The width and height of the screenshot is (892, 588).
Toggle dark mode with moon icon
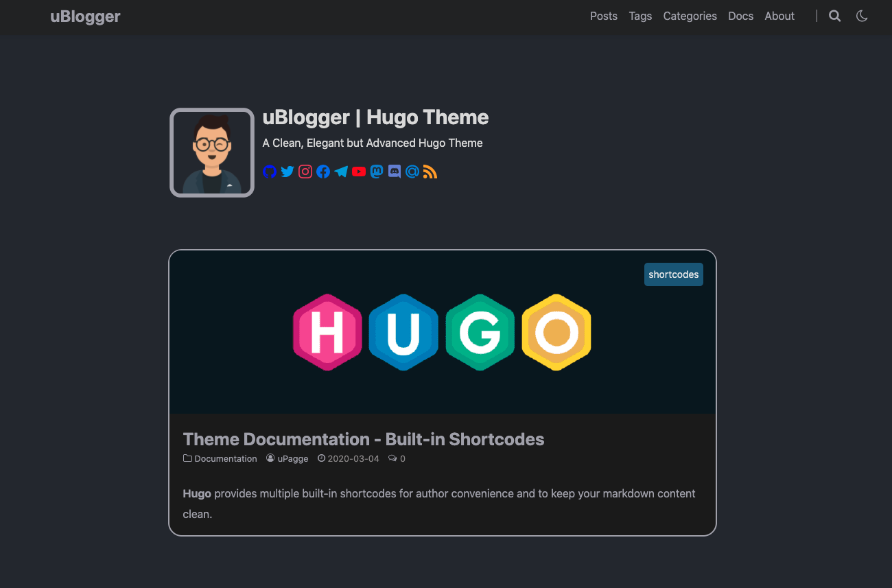(x=862, y=16)
